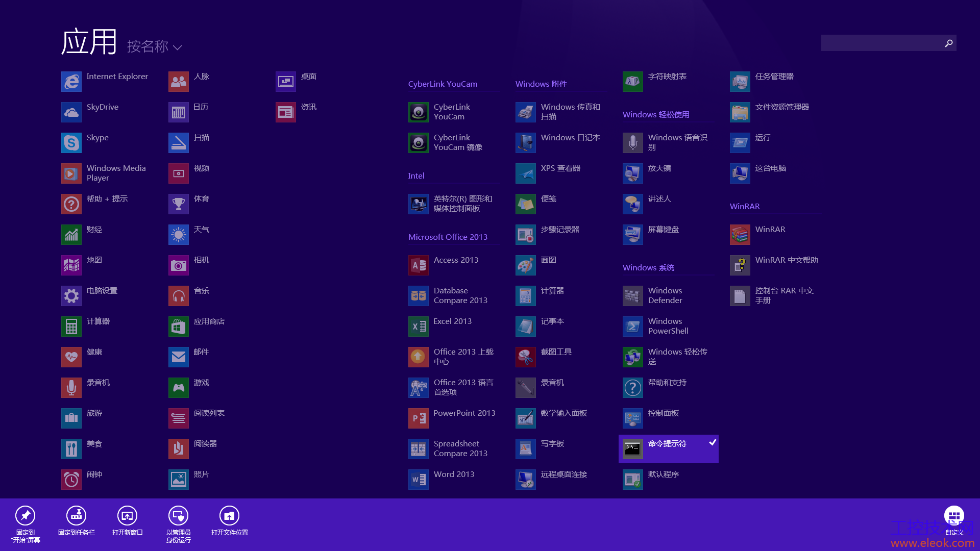Select the Windows 系统 group header
980x551 pixels.
648,267
